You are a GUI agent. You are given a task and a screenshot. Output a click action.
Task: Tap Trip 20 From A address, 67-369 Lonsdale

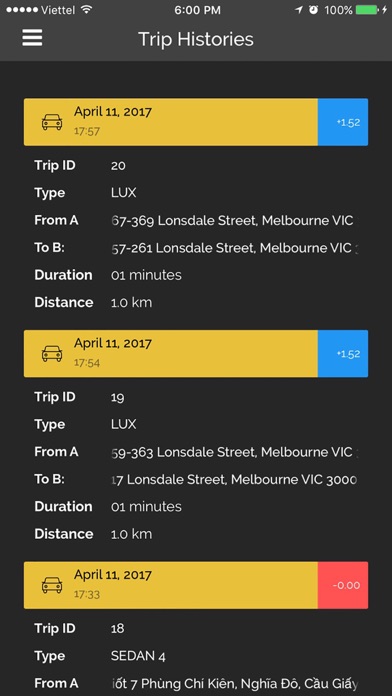coord(234,220)
